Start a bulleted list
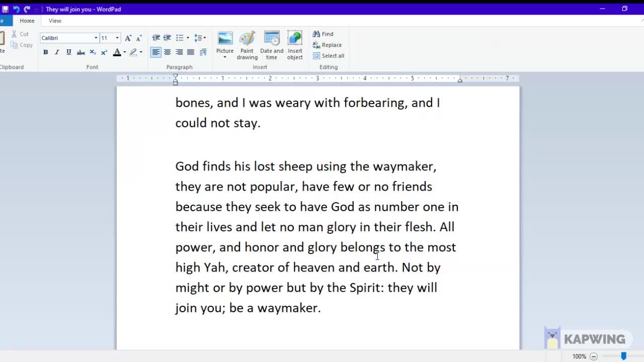 (x=180, y=38)
